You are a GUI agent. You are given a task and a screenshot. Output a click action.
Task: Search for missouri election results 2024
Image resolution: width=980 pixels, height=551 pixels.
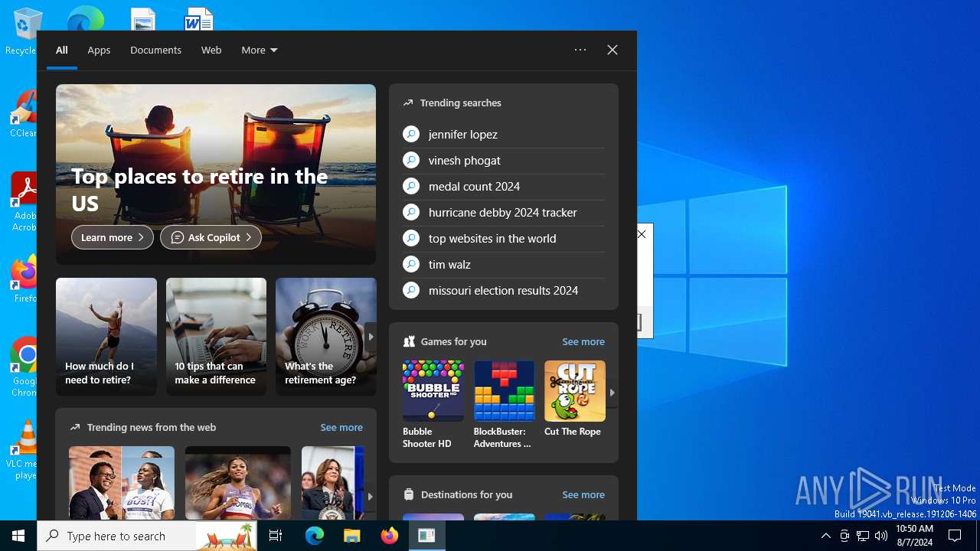[504, 290]
